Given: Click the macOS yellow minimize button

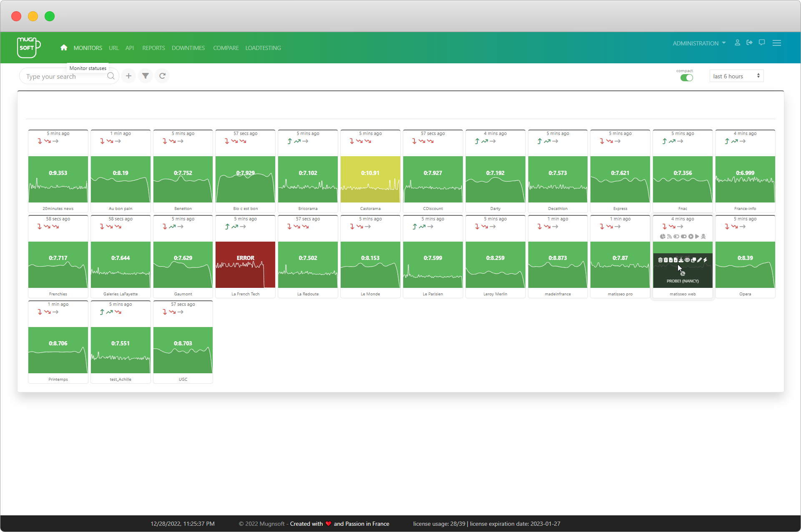Looking at the screenshot, I should (33, 16).
